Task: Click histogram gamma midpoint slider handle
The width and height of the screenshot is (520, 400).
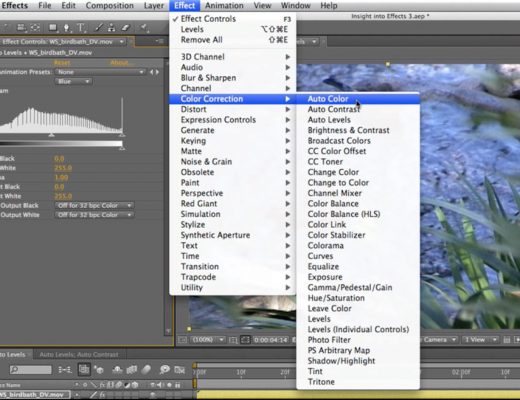Action: tap(51, 134)
